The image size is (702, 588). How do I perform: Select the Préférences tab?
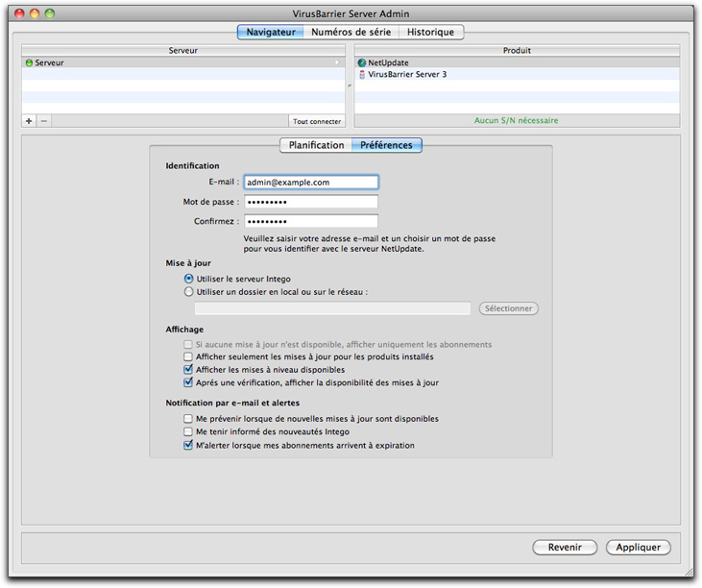386,145
